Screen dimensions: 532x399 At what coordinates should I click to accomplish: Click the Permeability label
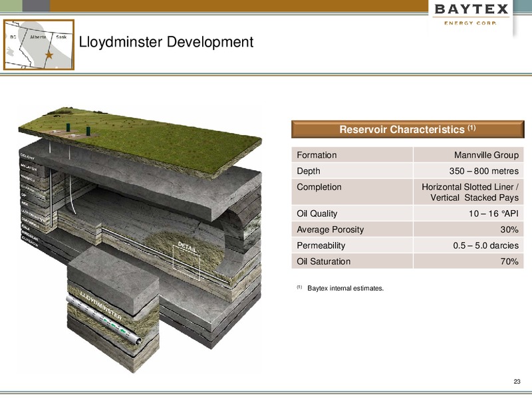click(x=321, y=245)
